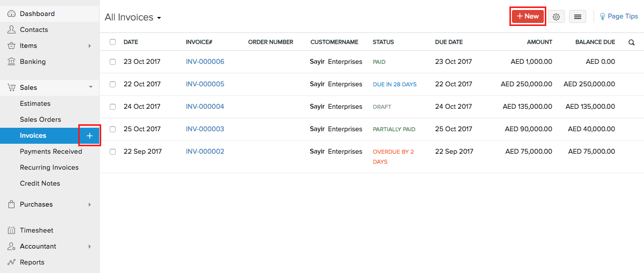This screenshot has width=644, height=273.
Task: Click the settings gear icon
Action: (556, 17)
